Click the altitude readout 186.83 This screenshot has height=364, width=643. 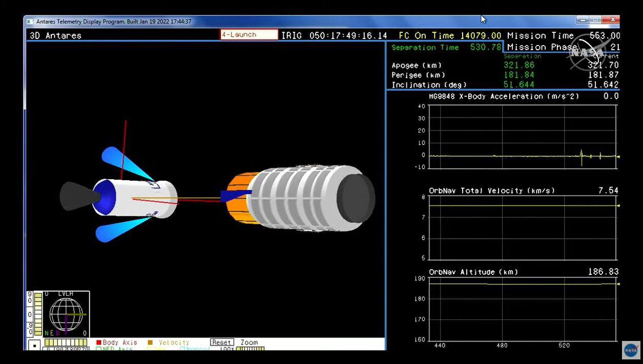603,272
